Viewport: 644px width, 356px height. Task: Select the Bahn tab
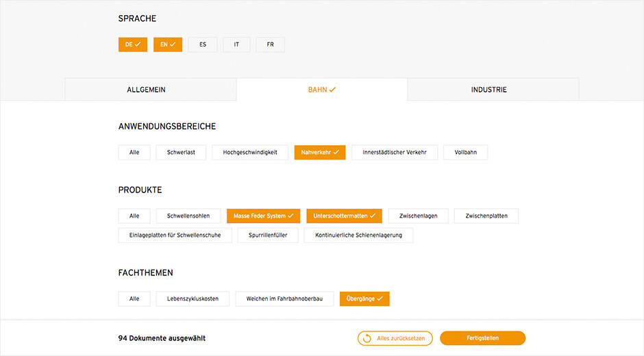[x=321, y=90]
